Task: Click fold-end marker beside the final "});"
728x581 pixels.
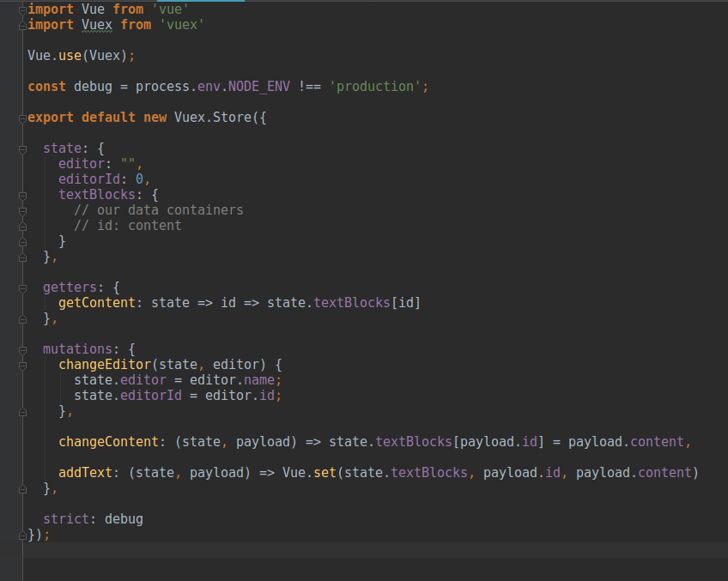Action: 22,536
